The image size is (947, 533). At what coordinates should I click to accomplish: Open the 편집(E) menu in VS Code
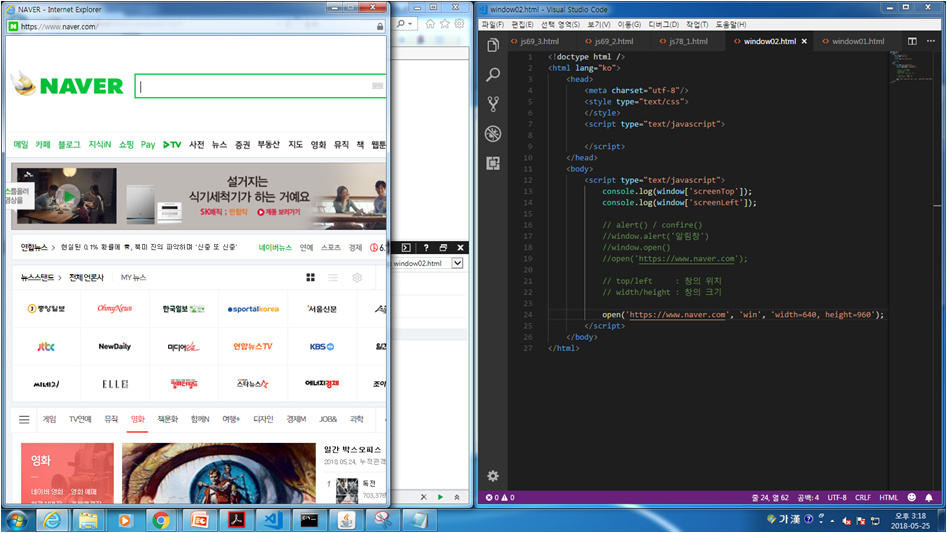coord(522,25)
